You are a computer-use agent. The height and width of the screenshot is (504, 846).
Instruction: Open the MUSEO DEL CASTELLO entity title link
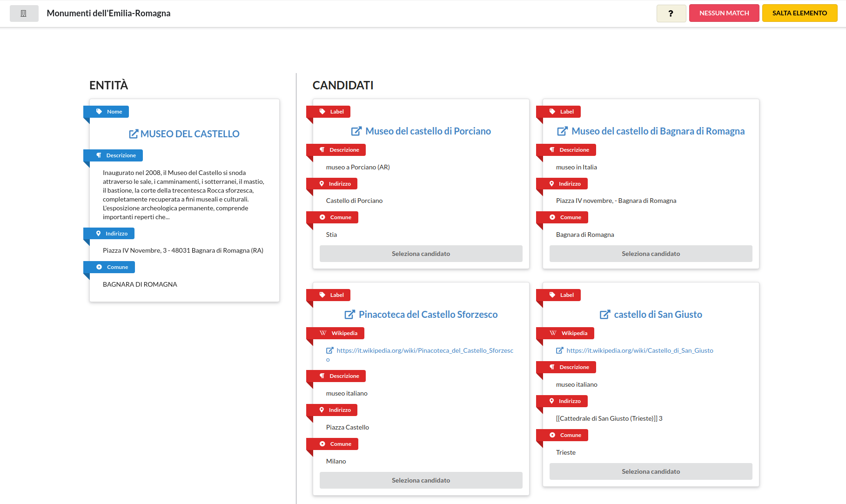190,134
